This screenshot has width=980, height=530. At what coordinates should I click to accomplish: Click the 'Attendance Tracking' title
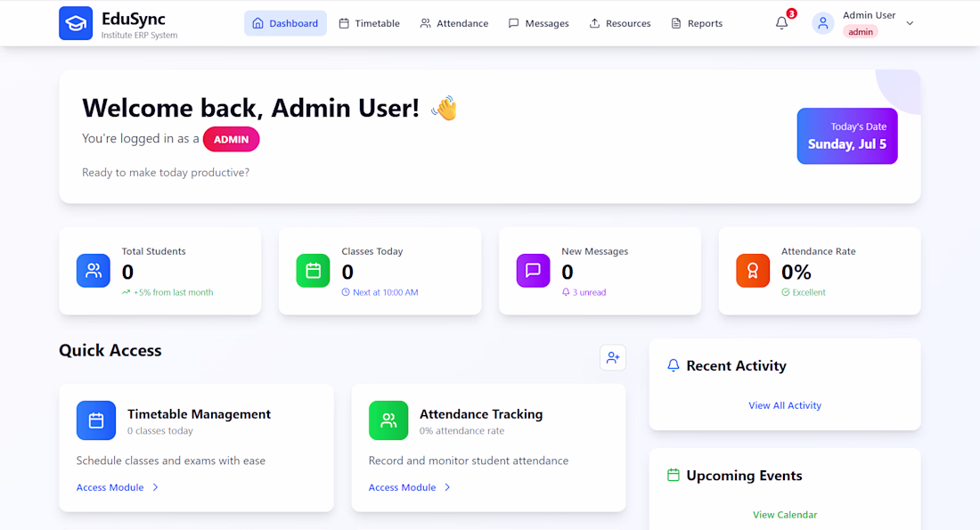click(481, 414)
